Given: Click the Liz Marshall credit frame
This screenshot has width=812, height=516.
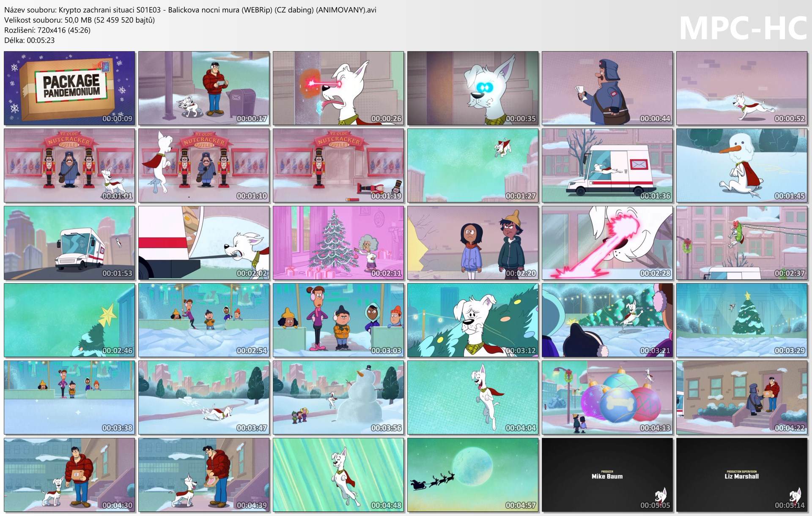Looking at the screenshot, I should [742, 475].
